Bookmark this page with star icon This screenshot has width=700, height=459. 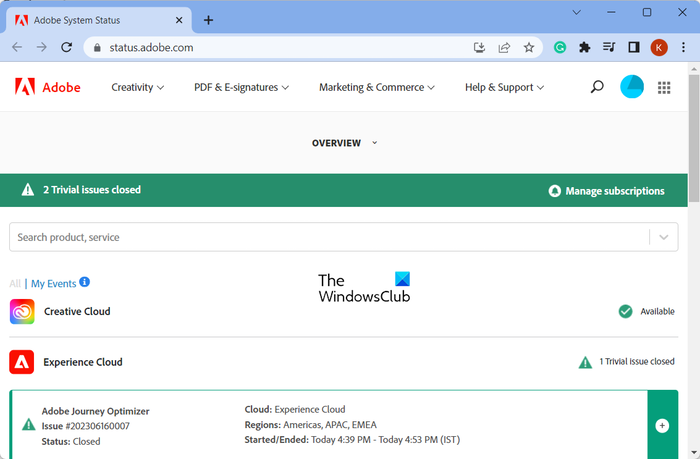(x=529, y=47)
